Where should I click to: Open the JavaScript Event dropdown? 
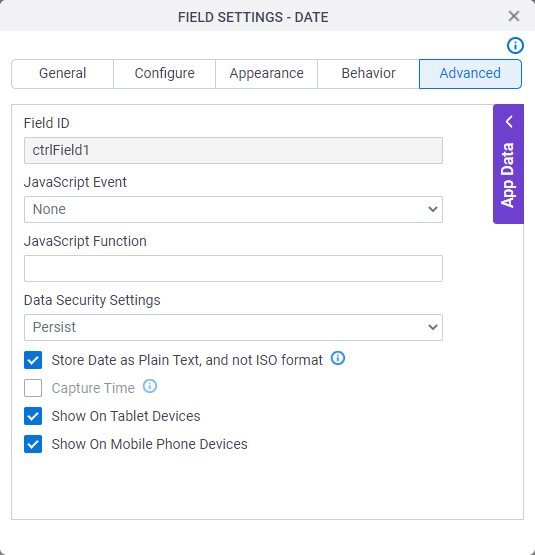(233, 210)
